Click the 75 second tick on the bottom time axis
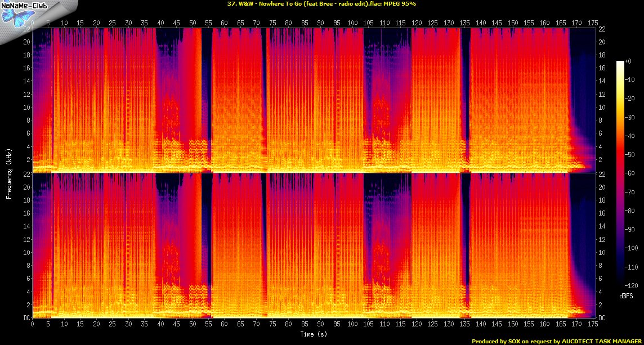Viewport: 644px width, 345px height. [273, 325]
